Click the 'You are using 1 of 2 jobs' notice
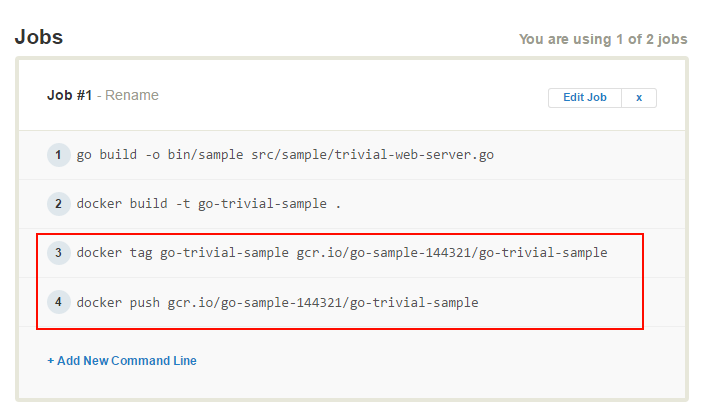 [x=603, y=40]
